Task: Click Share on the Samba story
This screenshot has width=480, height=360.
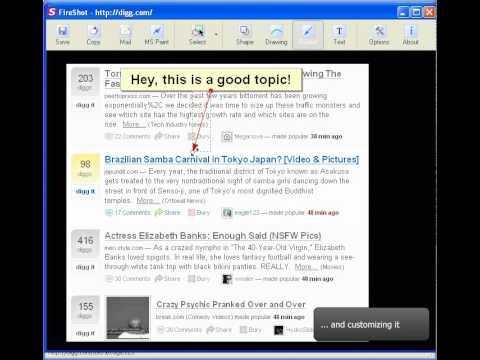Action: [x=168, y=213]
